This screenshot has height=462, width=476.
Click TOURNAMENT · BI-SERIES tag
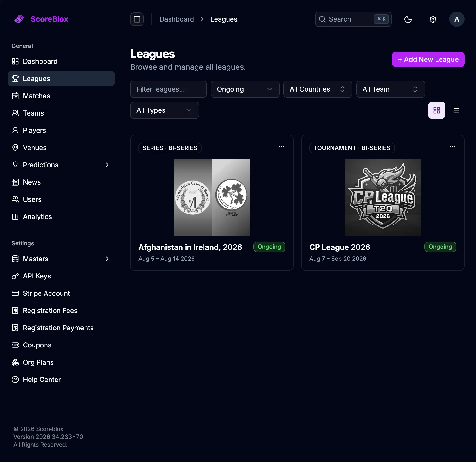click(352, 148)
